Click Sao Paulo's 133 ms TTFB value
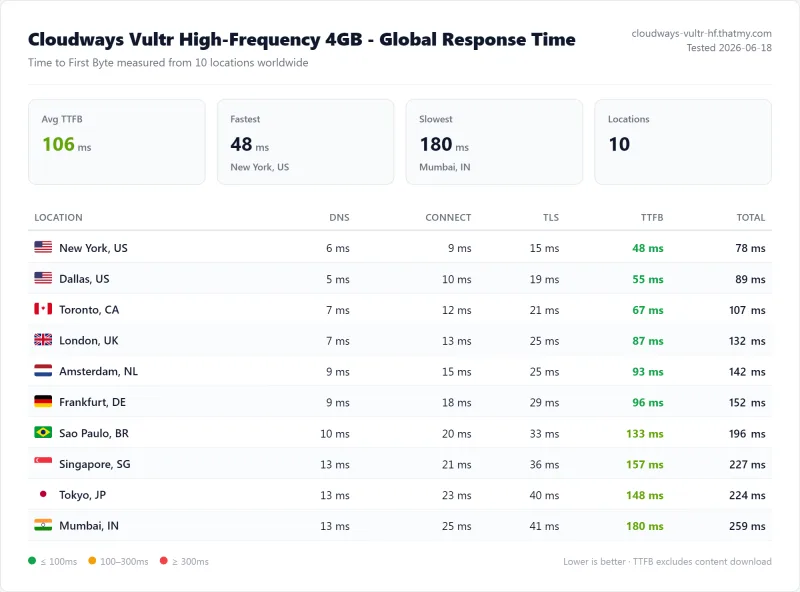The height and width of the screenshot is (592, 800). pyautogui.click(x=645, y=433)
